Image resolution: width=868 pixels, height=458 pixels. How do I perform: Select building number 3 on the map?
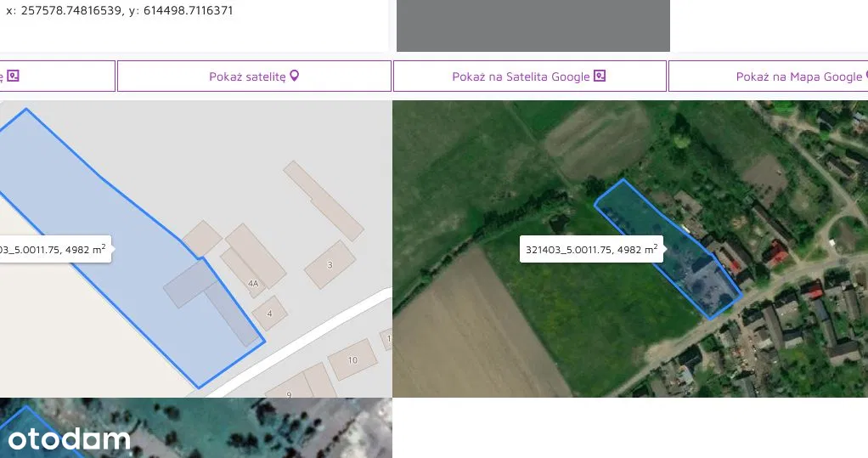point(330,264)
